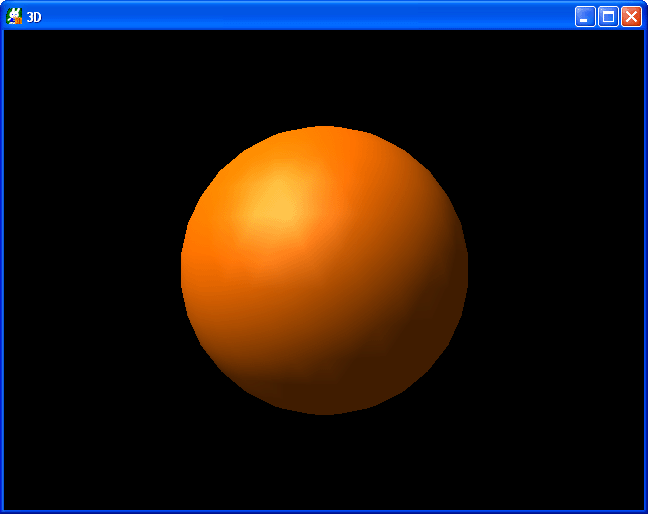Click the "3D" window title text
The height and width of the screenshot is (514, 648).
coord(34,17)
